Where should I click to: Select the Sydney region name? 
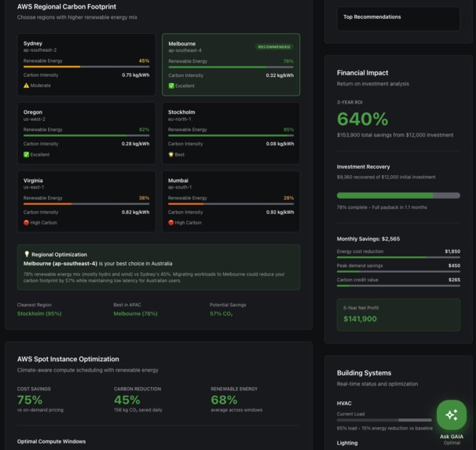pos(33,43)
